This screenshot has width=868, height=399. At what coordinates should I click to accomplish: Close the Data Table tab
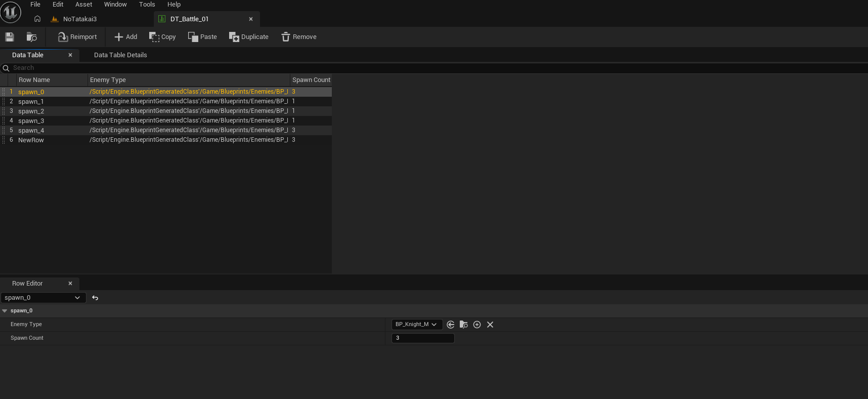(70, 55)
